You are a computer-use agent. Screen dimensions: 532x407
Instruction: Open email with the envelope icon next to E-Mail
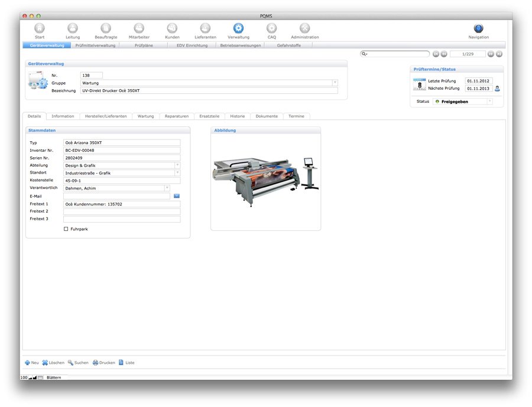[x=176, y=195]
